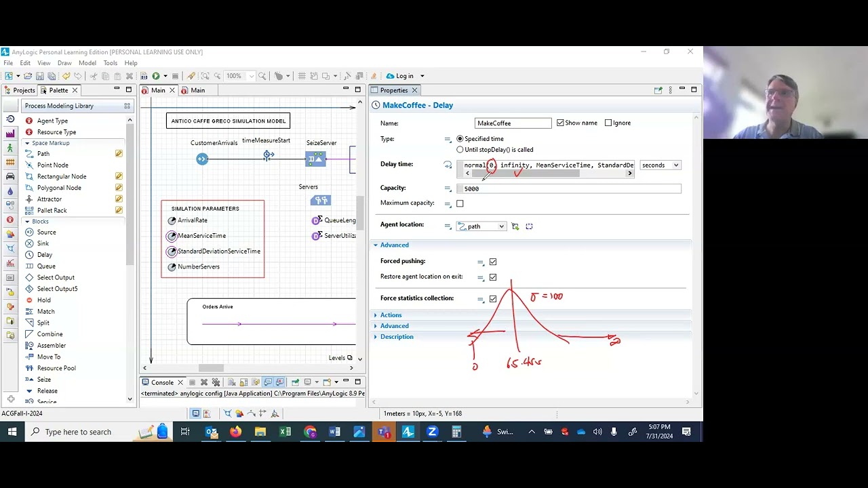Select Until stopDelay() is called option
This screenshot has width=868, height=488.
[460, 150]
